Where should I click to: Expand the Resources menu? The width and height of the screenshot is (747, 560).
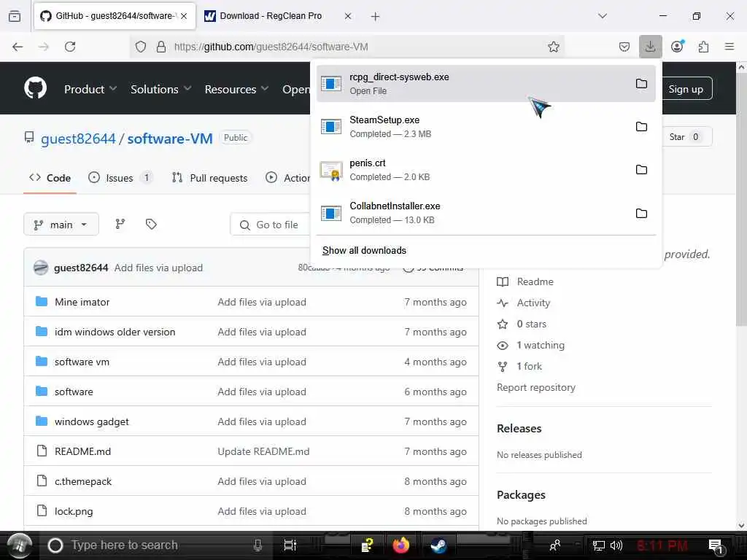pyautogui.click(x=236, y=89)
